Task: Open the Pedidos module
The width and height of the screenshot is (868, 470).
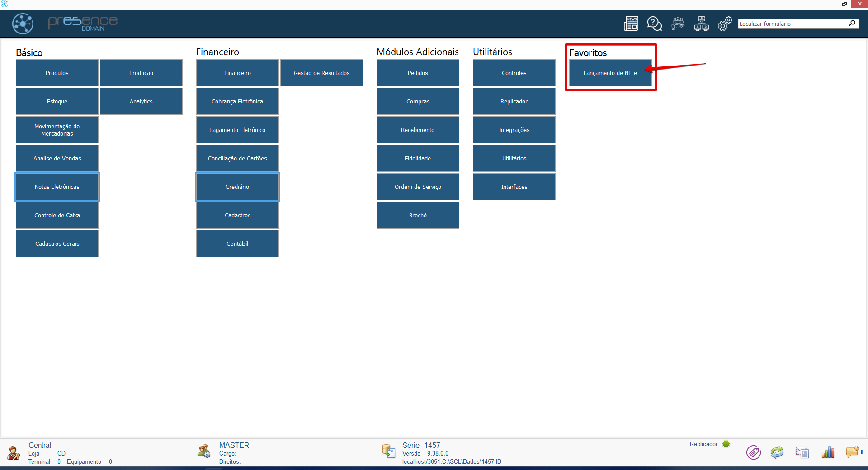Action: point(418,73)
